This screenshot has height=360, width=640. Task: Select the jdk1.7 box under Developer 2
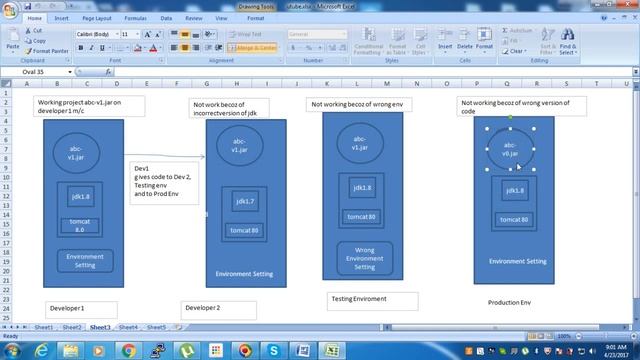[x=245, y=201]
